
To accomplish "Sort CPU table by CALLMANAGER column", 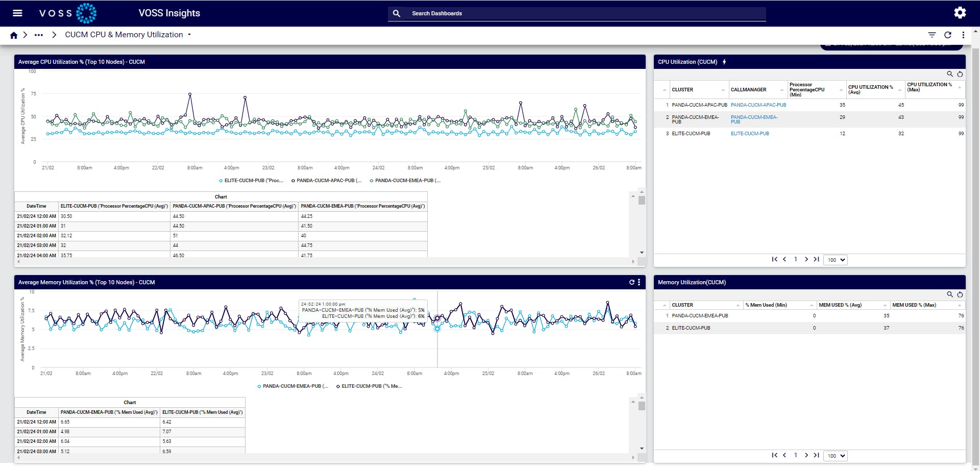I will [x=757, y=90].
